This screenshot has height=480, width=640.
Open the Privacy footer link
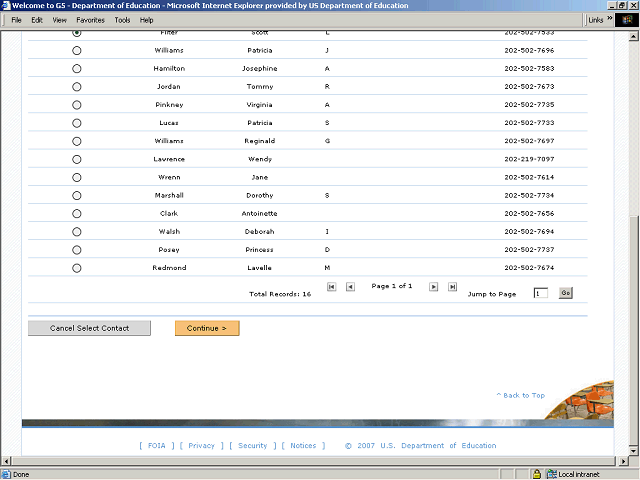pos(202,445)
